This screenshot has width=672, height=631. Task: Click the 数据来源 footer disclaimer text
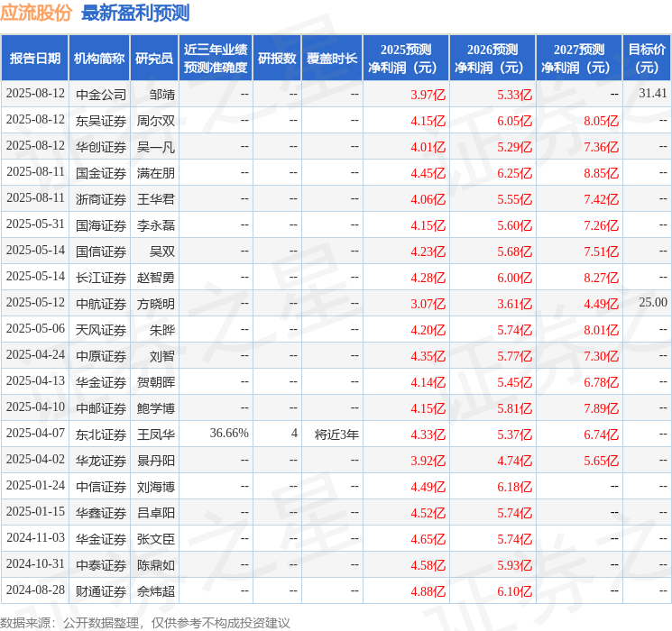[x=145, y=622]
